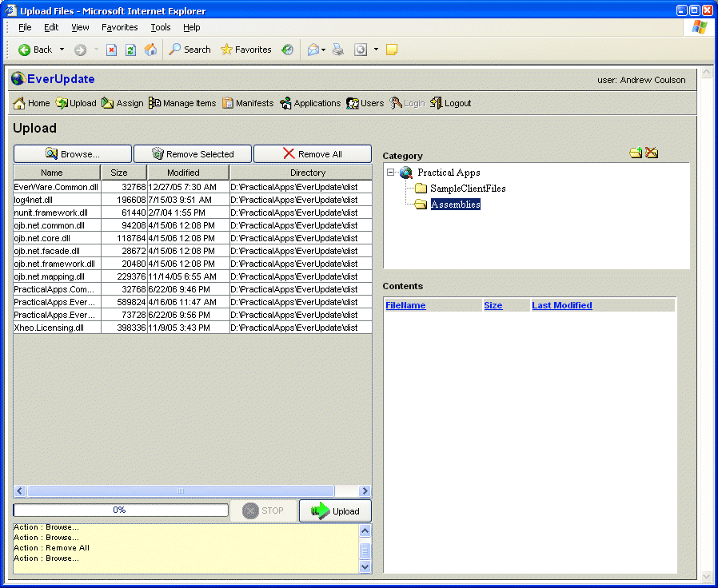Open the Users navigation item
Viewport: 718px width, 588px height.
365,103
